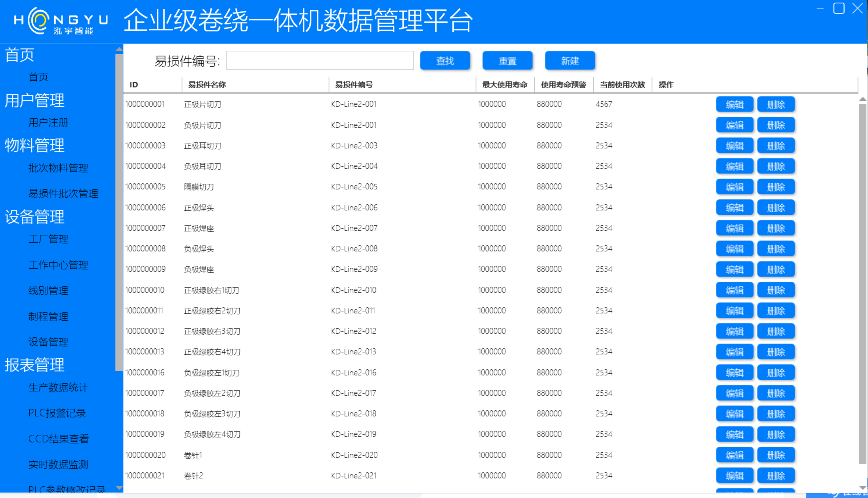Select the 报表管理 section header

coord(34,365)
